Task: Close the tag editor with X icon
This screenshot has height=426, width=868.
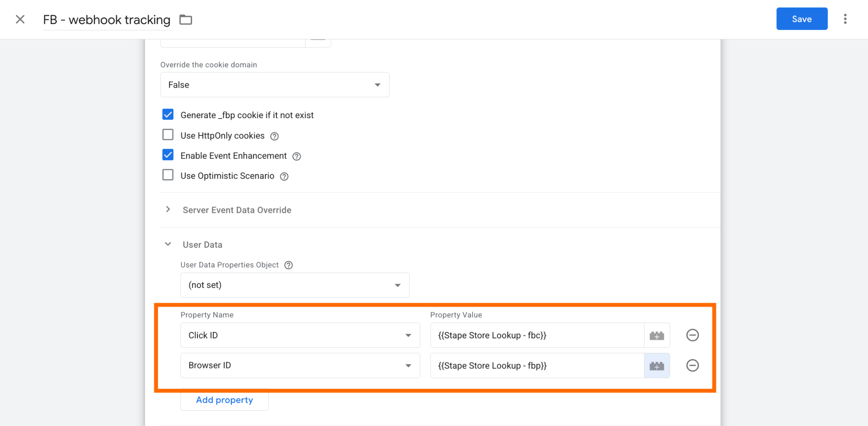Action: [x=20, y=19]
